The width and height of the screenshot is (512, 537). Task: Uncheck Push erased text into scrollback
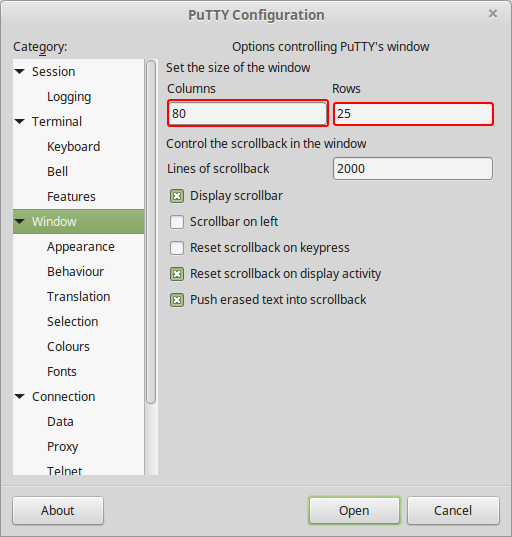click(177, 300)
